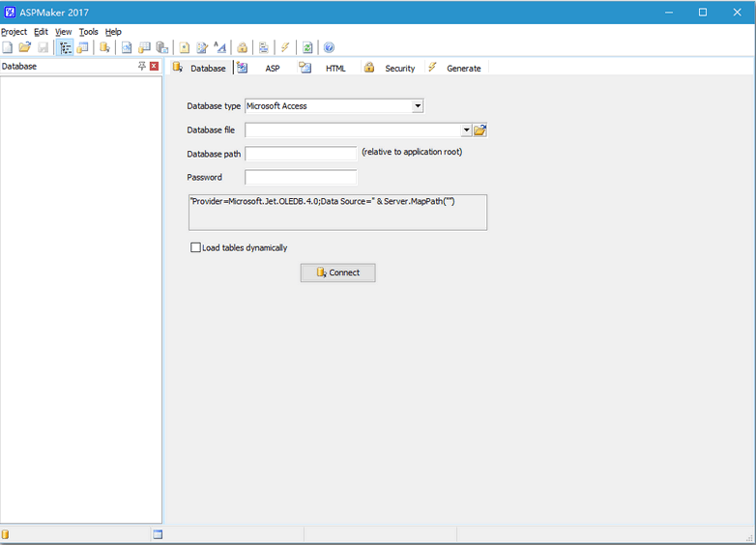The image size is (756, 545).
Task: Pin the Database side panel
Action: click(x=142, y=66)
